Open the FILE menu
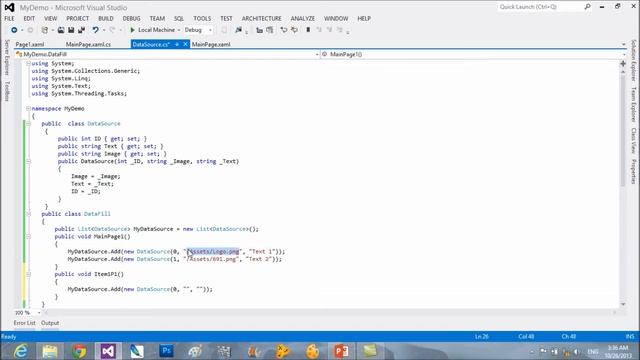 (x=9, y=18)
